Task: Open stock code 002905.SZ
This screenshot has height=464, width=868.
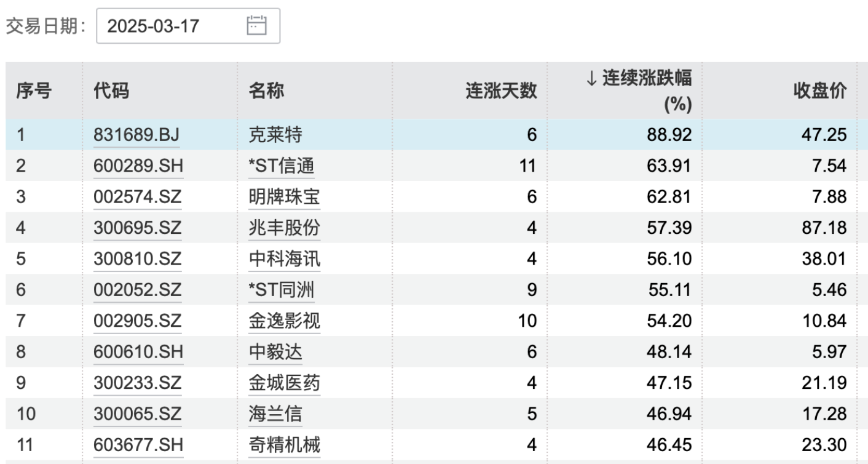Action: coord(138,321)
